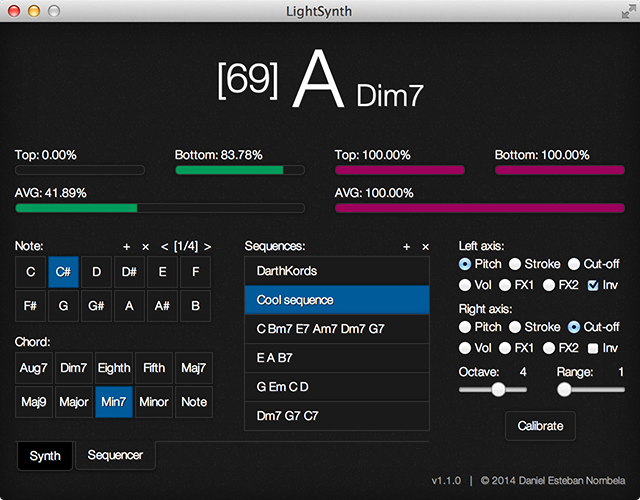Viewport: 640px width, 500px height.
Task: Switch to the Synth tab
Action: tap(45, 456)
